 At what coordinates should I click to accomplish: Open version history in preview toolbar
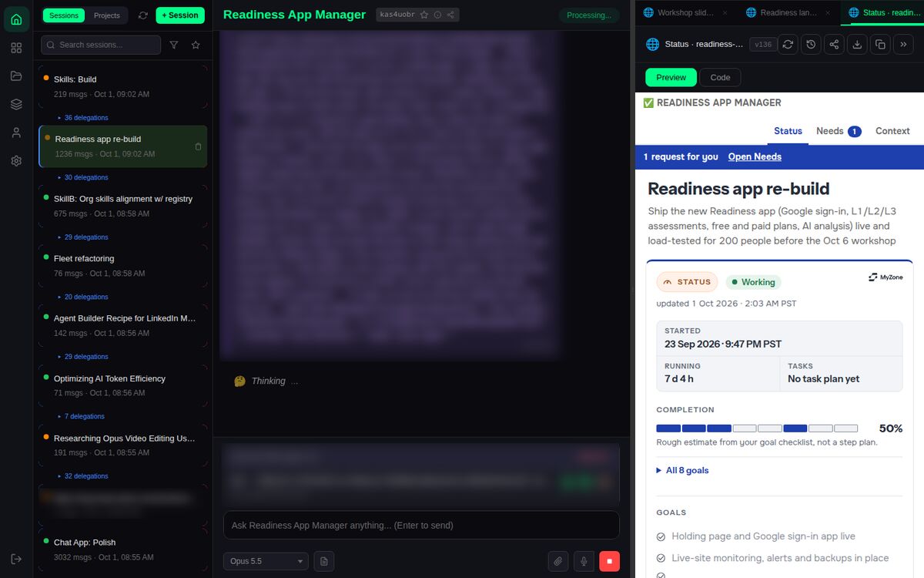[x=811, y=45]
